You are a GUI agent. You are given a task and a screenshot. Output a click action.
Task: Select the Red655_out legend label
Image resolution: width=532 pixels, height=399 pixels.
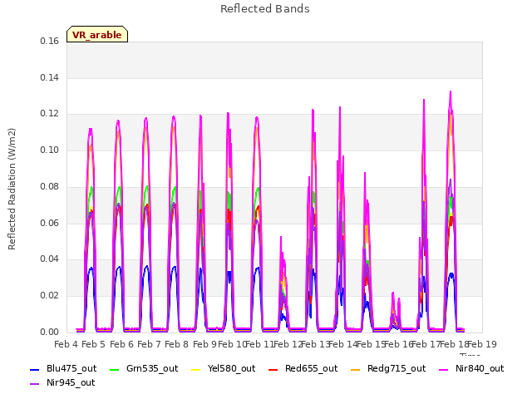(x=311, y=369)
